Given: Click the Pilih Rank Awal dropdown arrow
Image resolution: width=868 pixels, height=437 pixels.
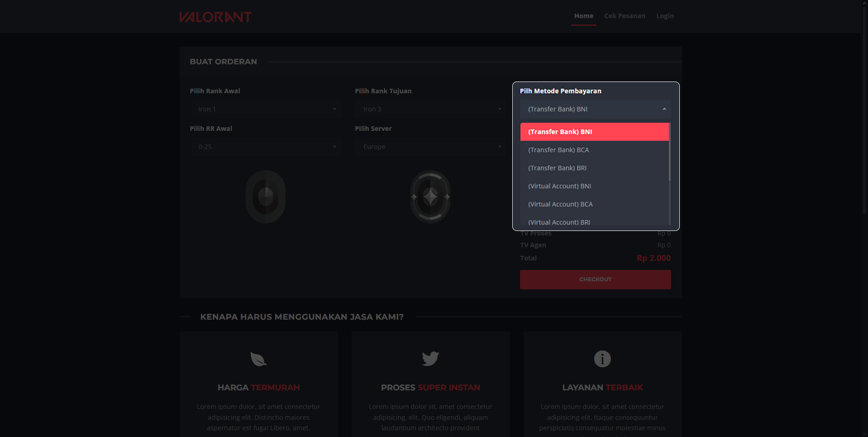Looking at the screenshot, I should click(x=334, y=109).
